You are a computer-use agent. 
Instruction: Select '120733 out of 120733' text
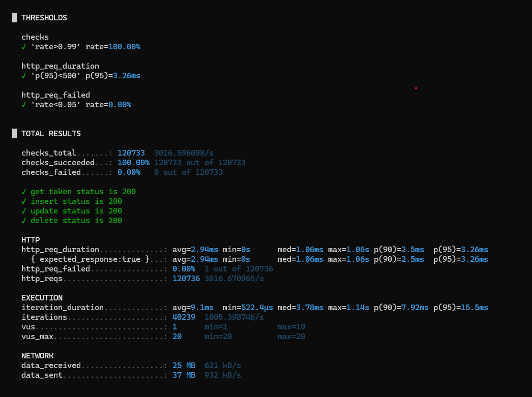(200, 163)
